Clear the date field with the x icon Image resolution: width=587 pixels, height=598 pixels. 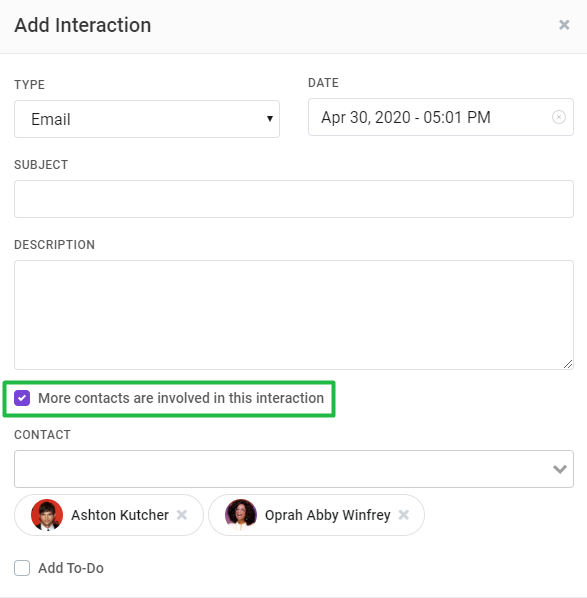[x=559, y=117]
